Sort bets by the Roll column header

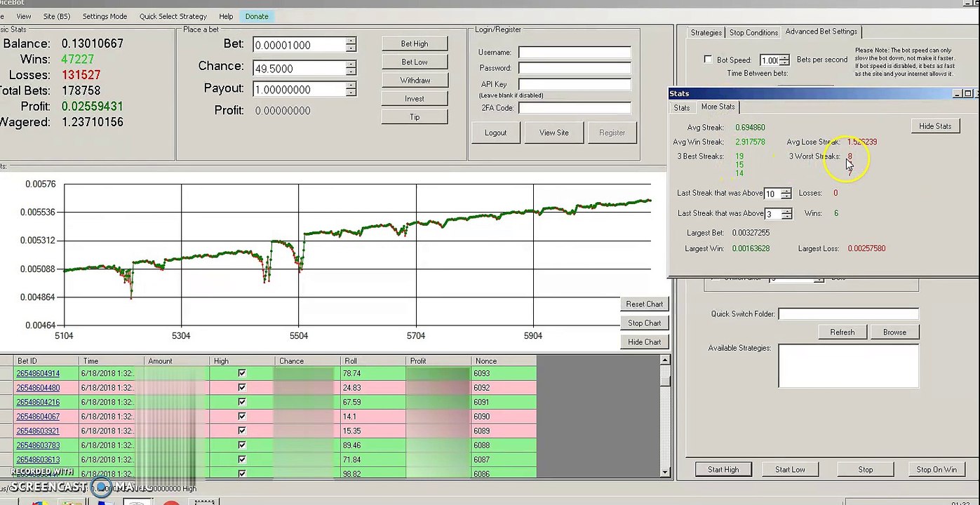(x=372, y=361)
